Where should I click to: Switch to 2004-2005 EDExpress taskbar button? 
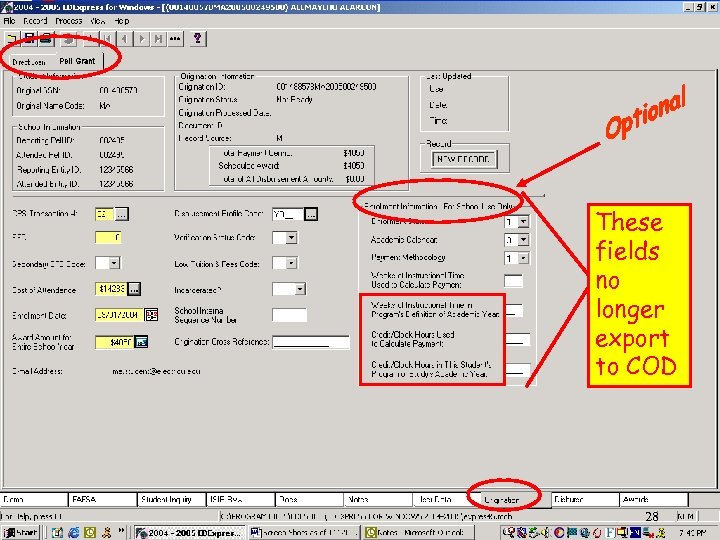pos(190,532)
